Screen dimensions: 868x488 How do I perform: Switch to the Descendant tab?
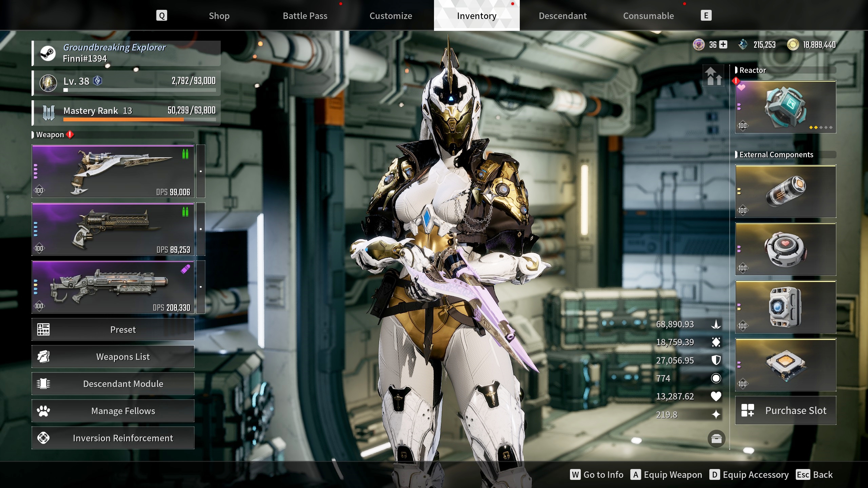click(x=563, y=16)
